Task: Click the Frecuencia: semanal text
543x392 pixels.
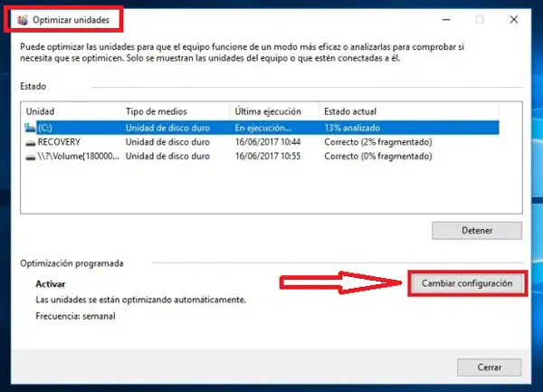Action: pos(75,316)
